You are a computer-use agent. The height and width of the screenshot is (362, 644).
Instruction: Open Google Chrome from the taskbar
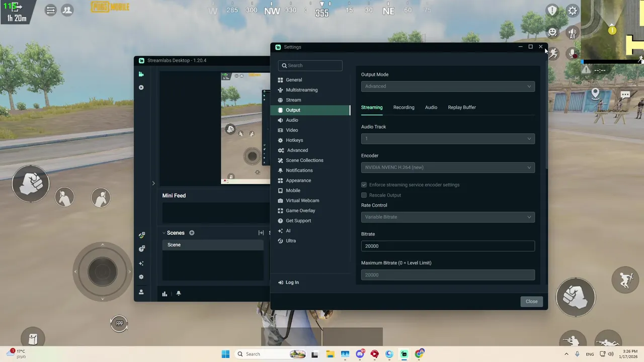(419, 354)
